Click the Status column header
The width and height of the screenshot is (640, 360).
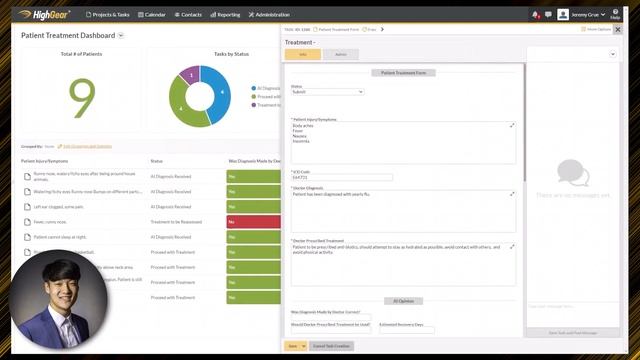(157, 161)
